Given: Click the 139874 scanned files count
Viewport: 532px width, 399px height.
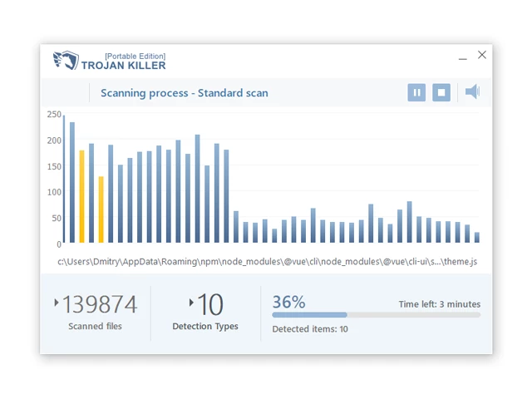Looking at the screenshot, I should (x=100, y=305).
